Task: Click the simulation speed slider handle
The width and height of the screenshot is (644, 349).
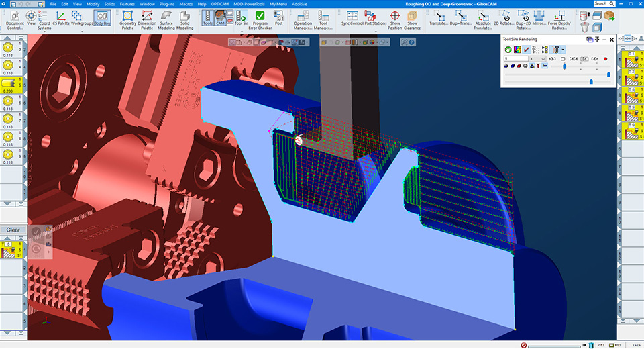Action: [565, 66]
